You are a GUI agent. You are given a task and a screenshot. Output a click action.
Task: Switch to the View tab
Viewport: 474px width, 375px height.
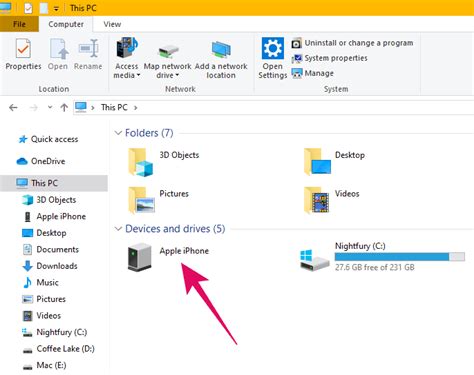112,24
